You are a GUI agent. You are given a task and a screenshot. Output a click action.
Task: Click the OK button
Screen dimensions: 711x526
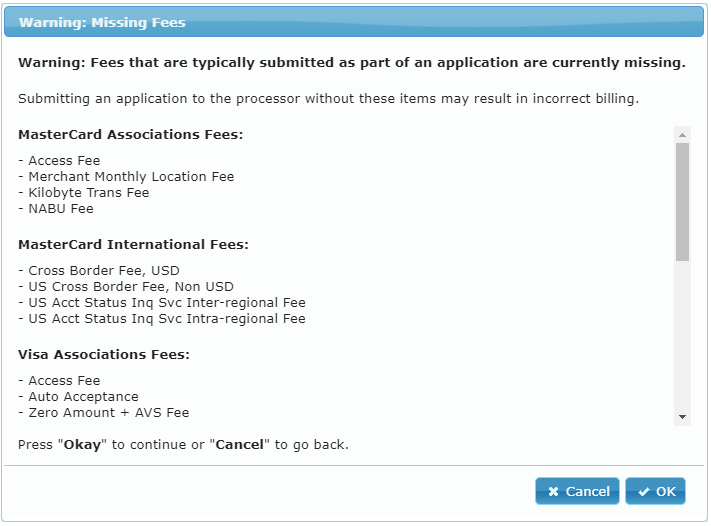tap(655, 491)
